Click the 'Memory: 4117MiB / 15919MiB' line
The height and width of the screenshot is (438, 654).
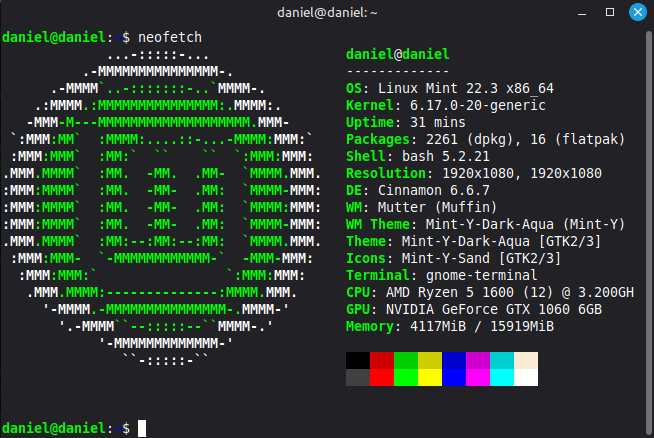click(x=450, y=326)
